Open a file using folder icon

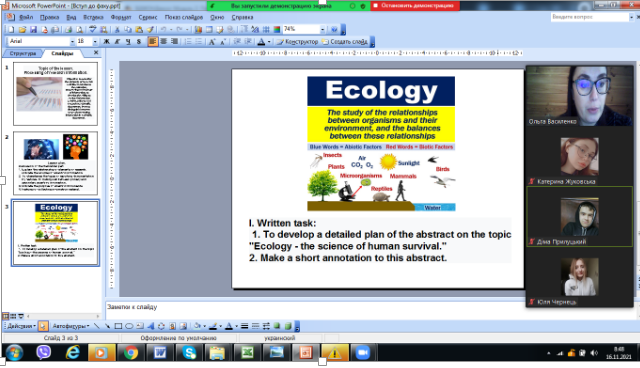22,29
